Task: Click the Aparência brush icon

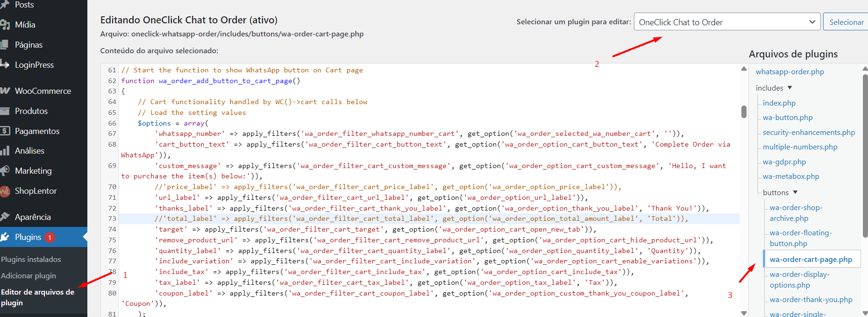Action: coord(5,217)
